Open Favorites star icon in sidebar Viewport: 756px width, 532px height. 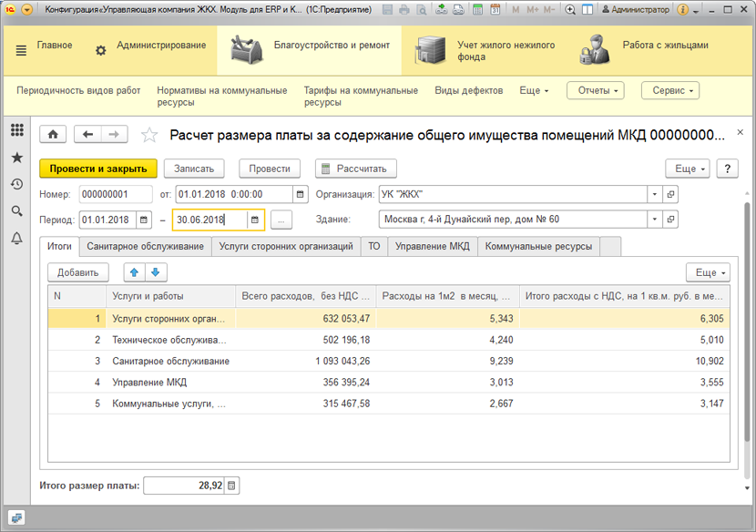click(17, 158)
